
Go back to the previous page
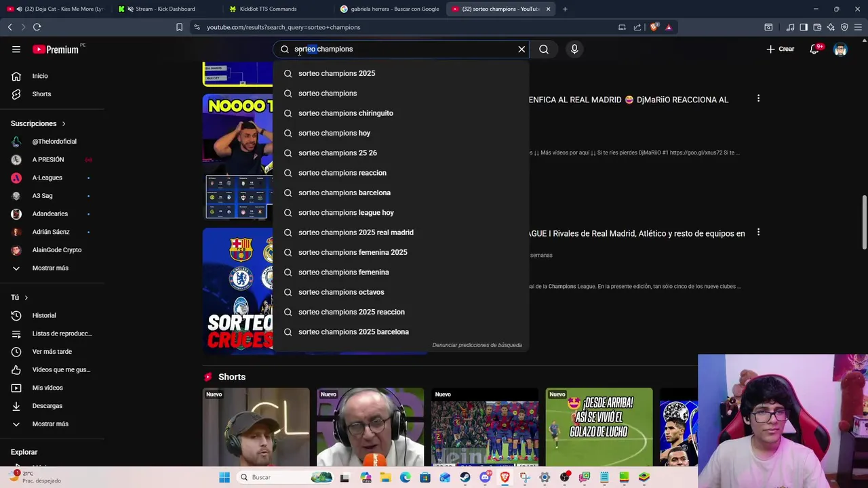tap(9, 27)
